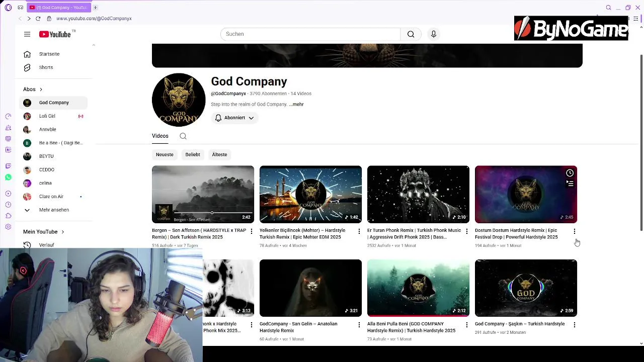Image resolution: width=644 pixels, height=362 pixels.
Task: Click the God Company channel avatar
Action: point(179,100)
